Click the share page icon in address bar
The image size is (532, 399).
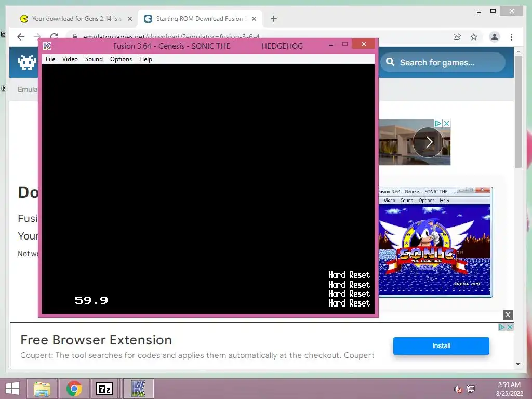(457, 37)
